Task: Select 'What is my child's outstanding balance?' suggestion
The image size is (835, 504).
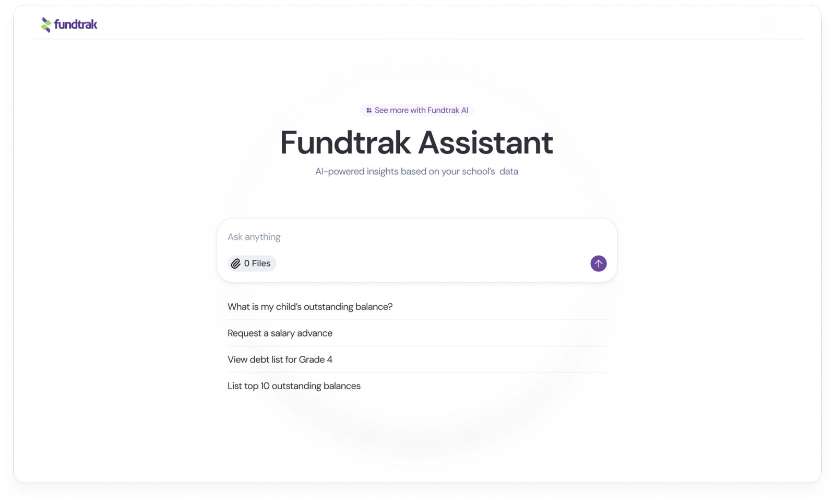Action: (x=417, y=307)
